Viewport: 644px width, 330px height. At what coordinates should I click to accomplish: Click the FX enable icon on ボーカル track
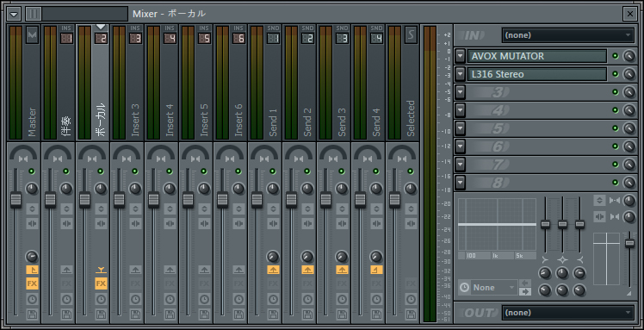101,283
